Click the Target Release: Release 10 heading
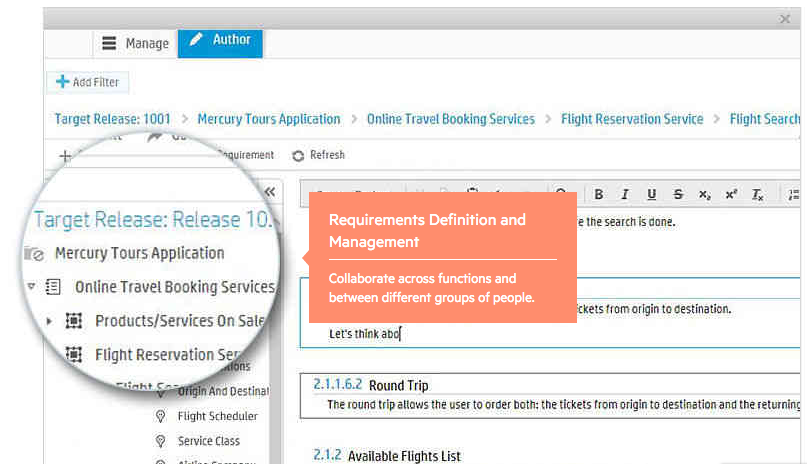 pyautogui.click(x=153, y=220)
